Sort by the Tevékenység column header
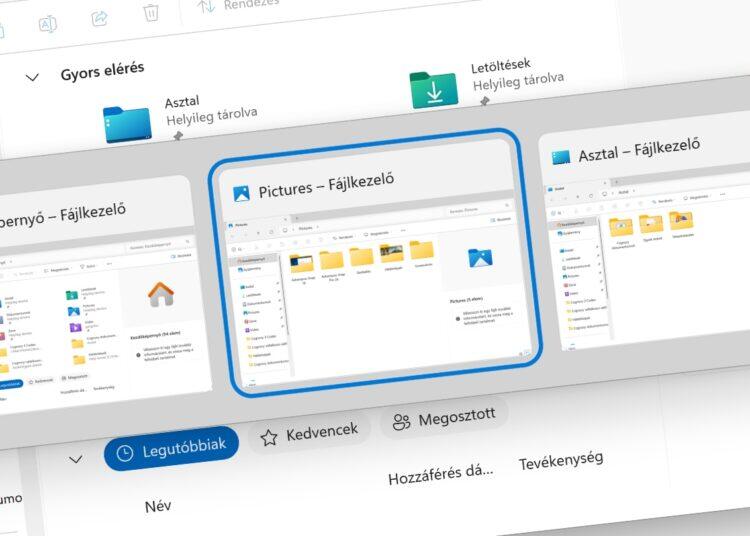 click(561, 460)
